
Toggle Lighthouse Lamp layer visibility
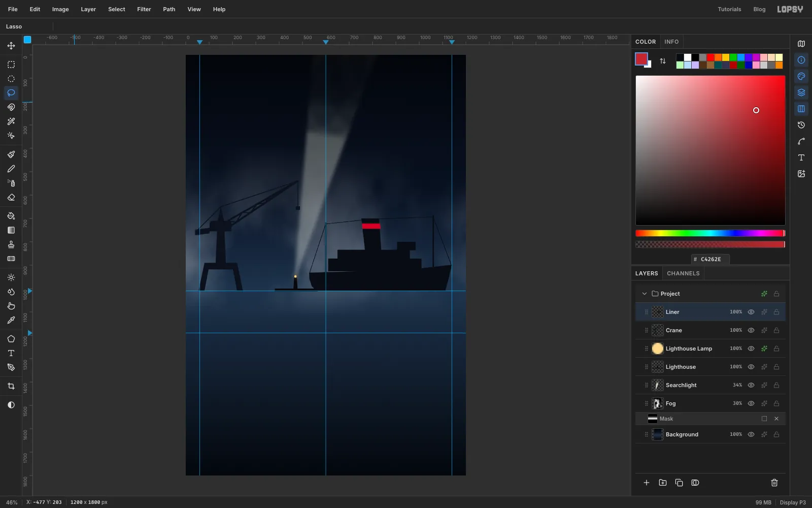(751, 348)
